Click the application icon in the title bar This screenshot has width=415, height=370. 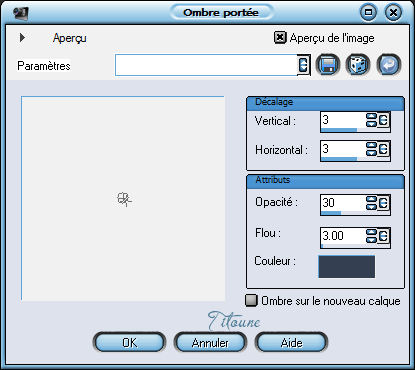[x=21, y=13]
